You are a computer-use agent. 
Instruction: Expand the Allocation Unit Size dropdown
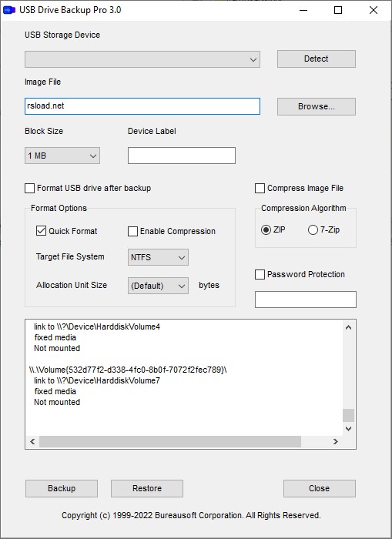coord(158,286)
